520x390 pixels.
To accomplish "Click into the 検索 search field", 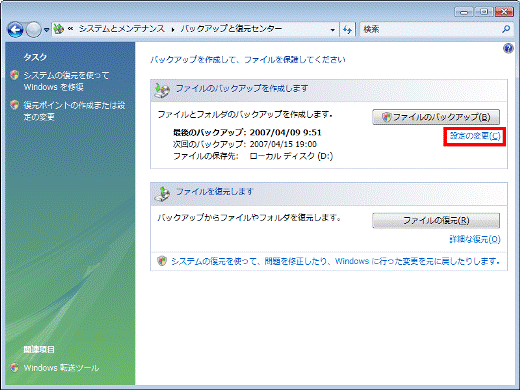I will [x=431, y=29].
